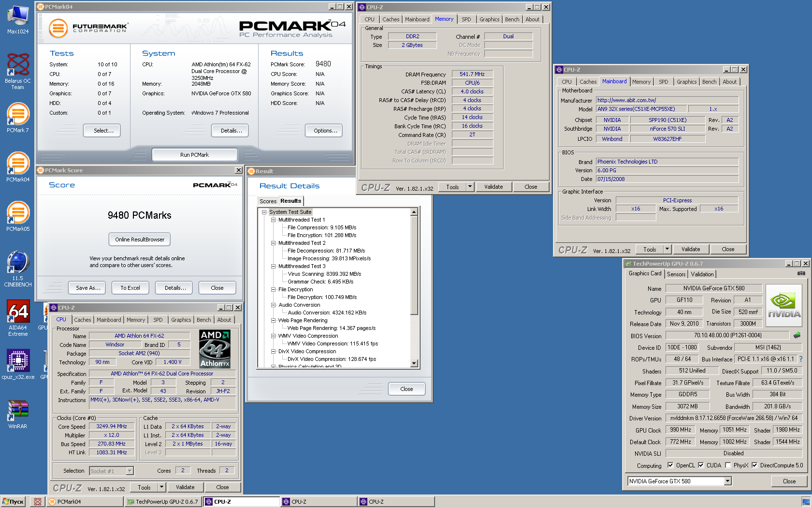This screenshot has width=812, height=508.
Task: Click the Belarus OC icon in the taskbar
Action: (x=38, y=502)
